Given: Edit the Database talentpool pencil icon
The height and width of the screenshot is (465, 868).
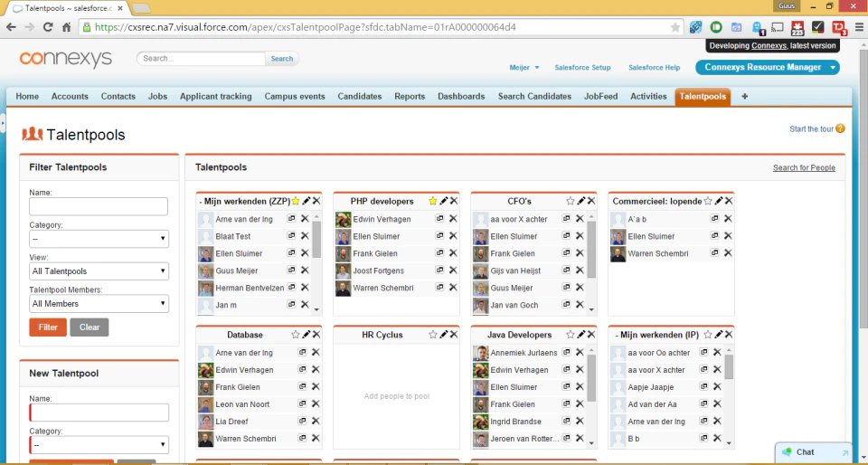Looking at the screenshot, I should point(307,335).
